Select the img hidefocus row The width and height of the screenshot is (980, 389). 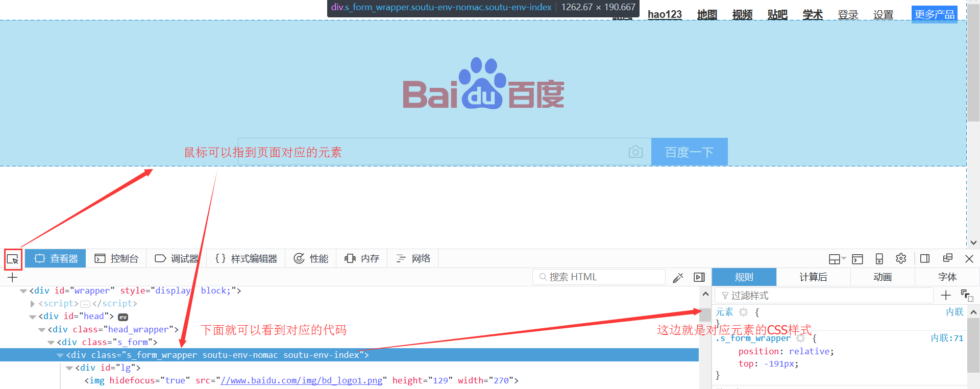click(x=349, y=380)
